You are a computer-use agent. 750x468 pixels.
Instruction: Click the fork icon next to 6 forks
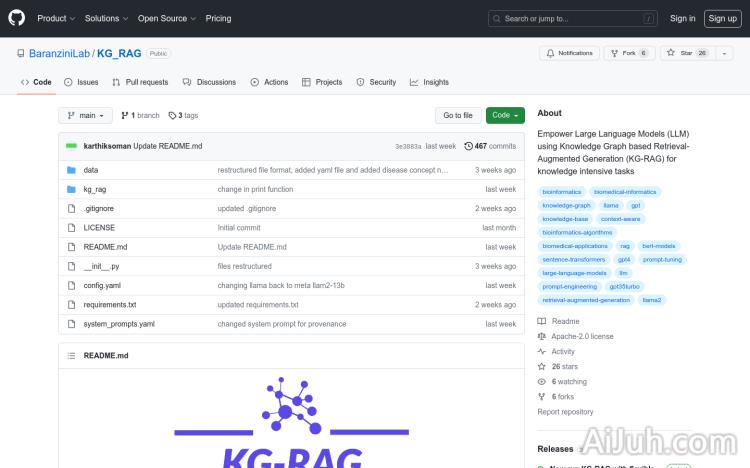point(541,397)
